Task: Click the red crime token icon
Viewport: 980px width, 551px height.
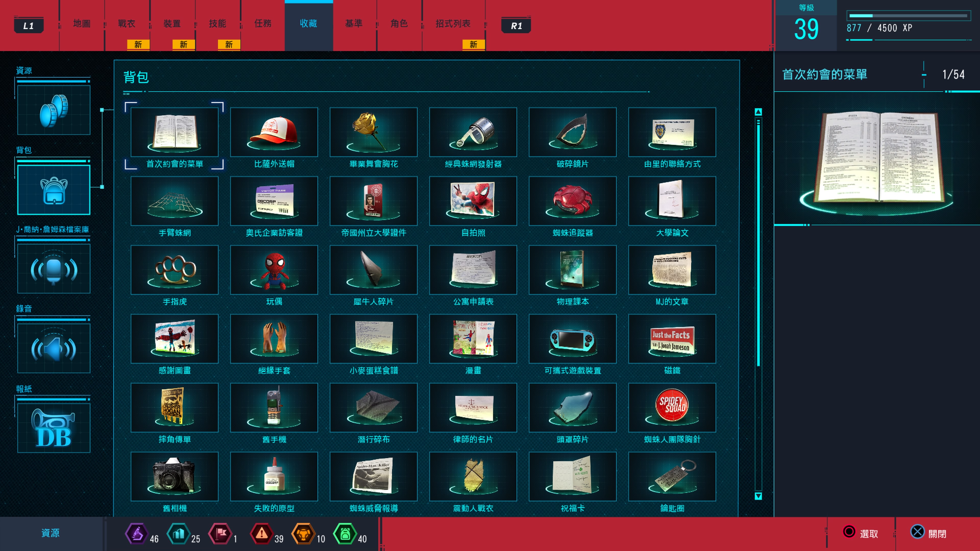Action: 261,533
